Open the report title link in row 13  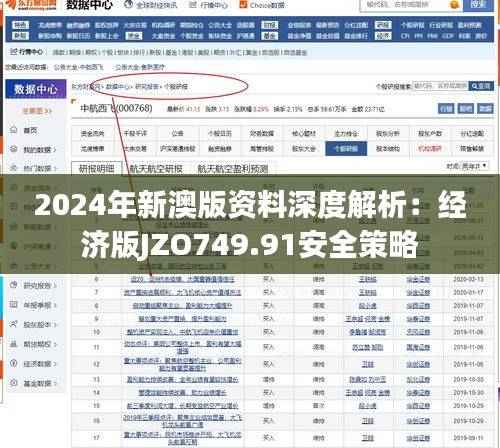[x=182, y=379]
